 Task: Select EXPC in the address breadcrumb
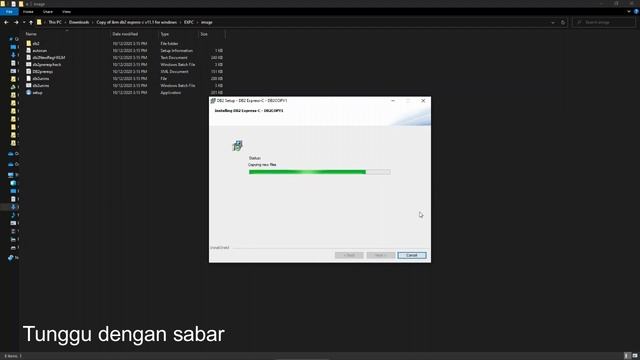coord(189,22)
